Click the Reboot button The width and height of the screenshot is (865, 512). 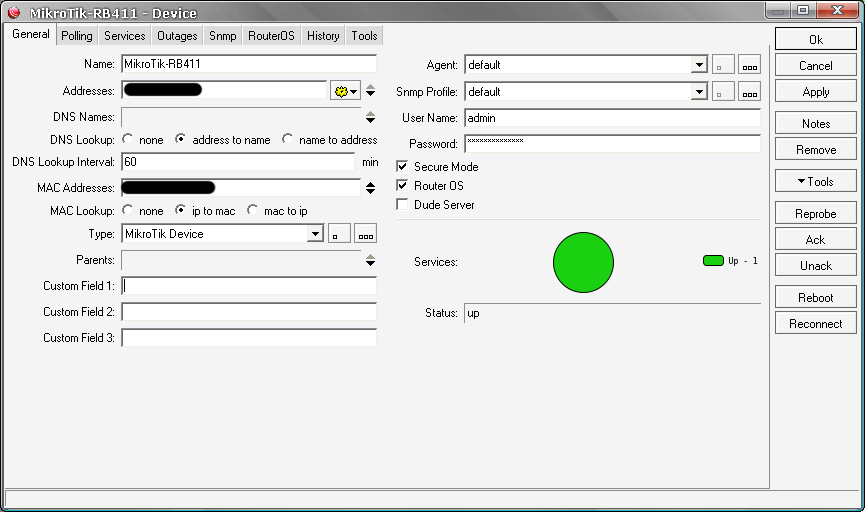point(815,297)
